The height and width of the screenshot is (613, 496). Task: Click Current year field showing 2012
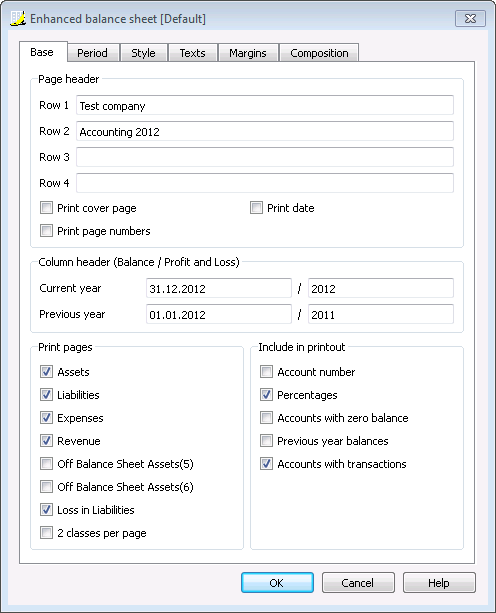tap(381, 288)
